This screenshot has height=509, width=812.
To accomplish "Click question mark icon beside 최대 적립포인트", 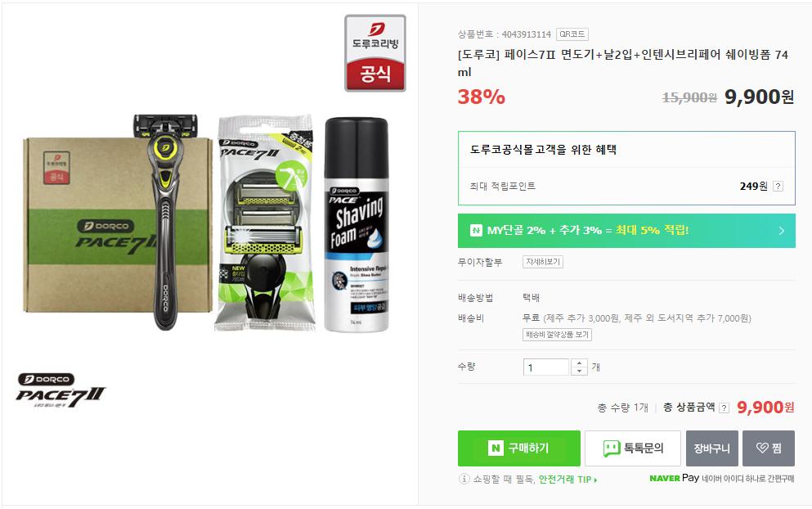I will click(x=778, y=186).
